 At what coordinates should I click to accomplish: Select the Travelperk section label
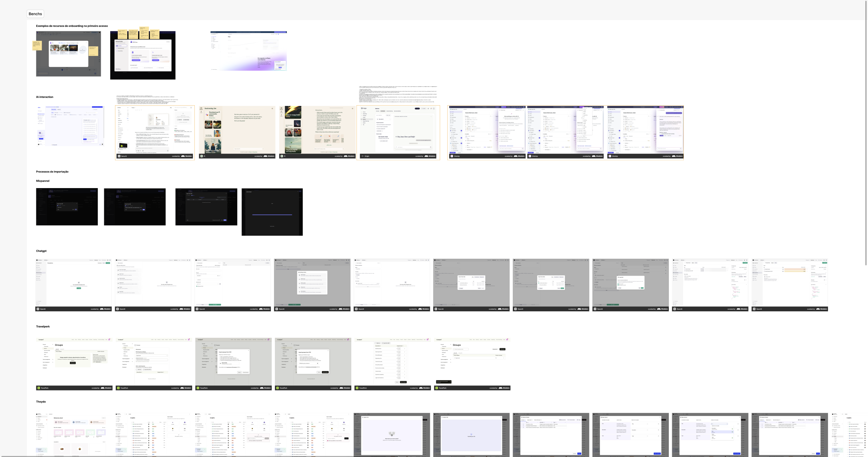point(43,327)
